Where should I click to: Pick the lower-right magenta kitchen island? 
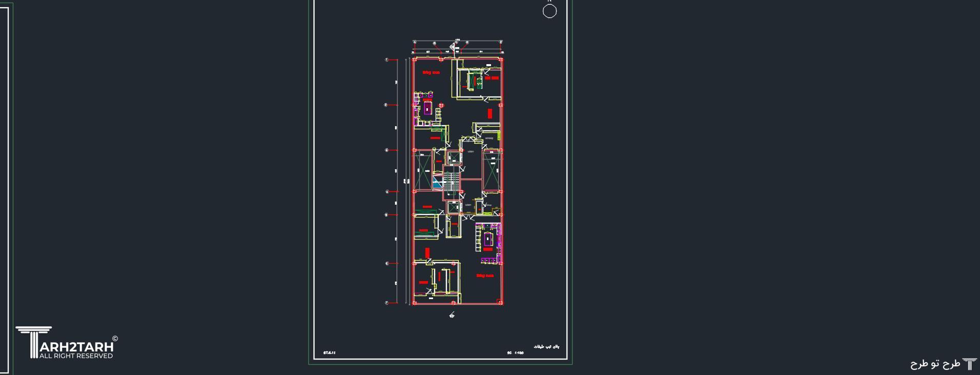(487, 239)
